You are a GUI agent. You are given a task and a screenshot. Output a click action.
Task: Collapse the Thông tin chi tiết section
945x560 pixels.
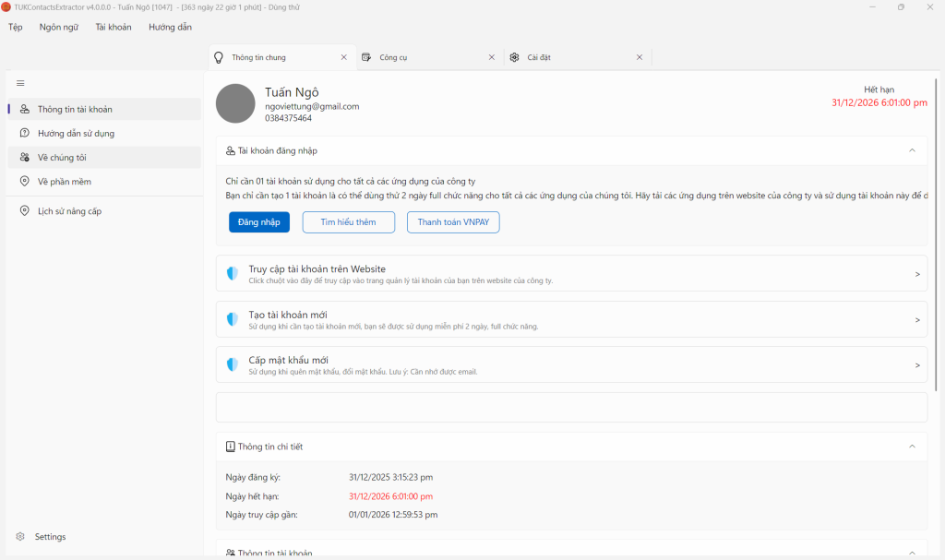coord(912,447)
